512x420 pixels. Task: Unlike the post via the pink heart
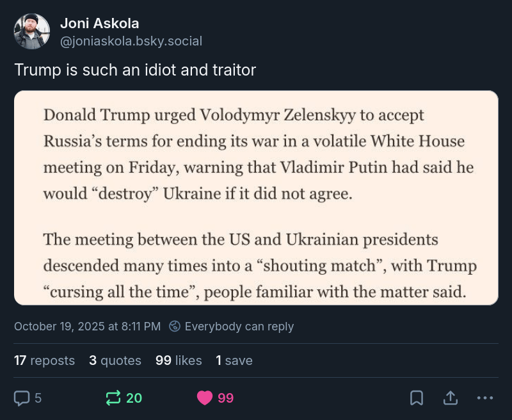tap(205, 398)
